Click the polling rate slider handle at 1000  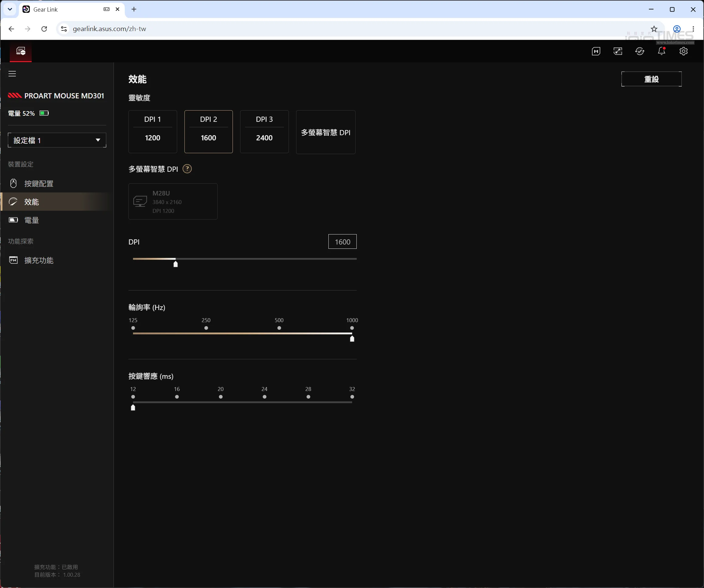[352, 338]
